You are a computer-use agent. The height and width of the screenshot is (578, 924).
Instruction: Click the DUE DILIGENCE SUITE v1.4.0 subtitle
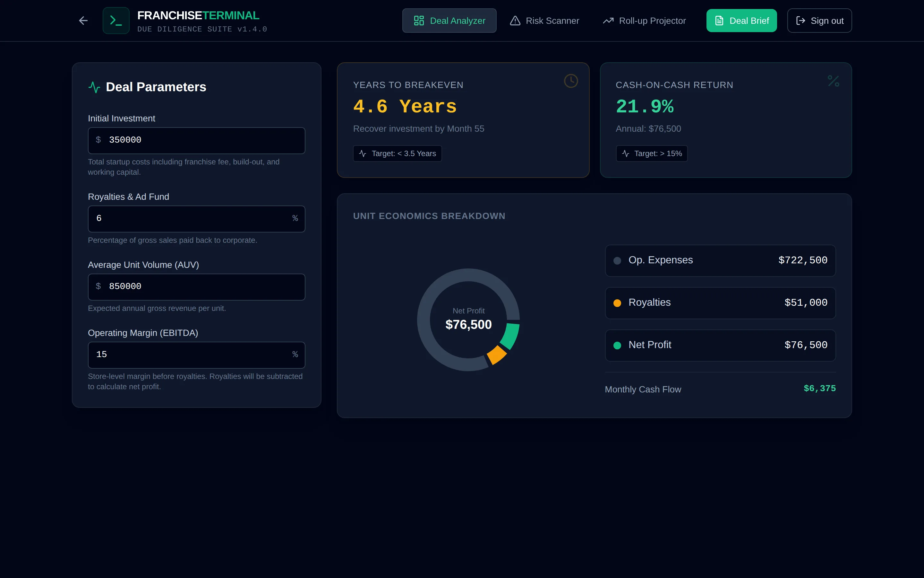(202, 30)
